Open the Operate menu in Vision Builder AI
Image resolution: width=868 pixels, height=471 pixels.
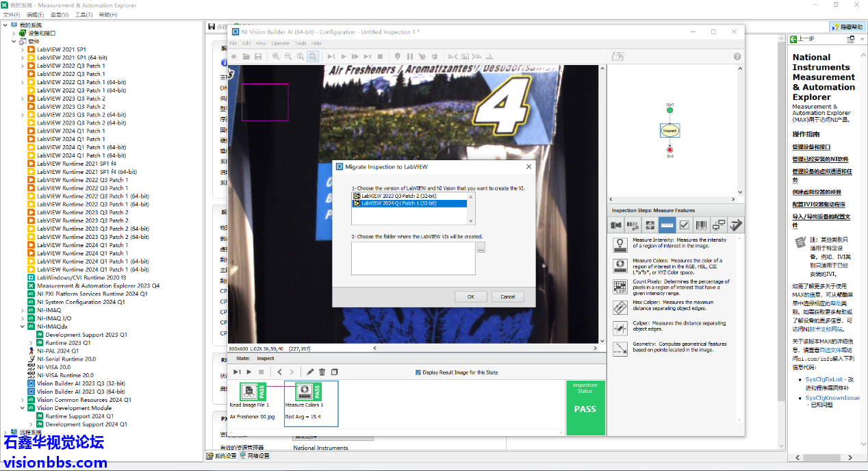(x=281, y=43)
